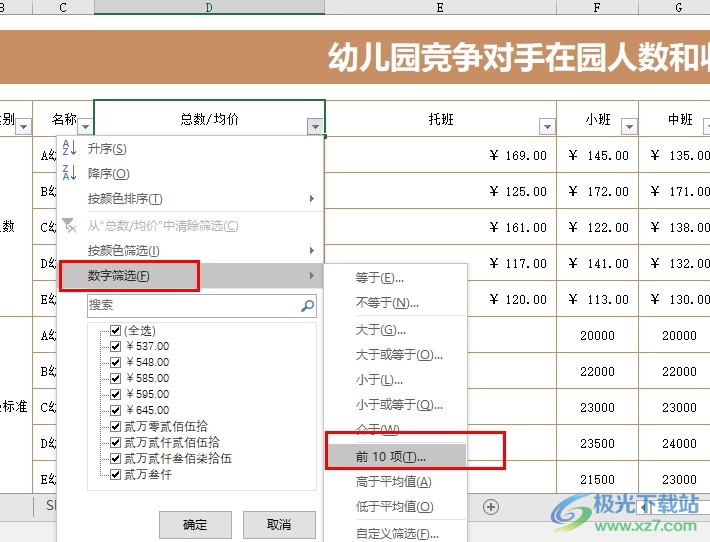The image size is (710, 542).
Task: Select column G header
Action: pyautogui.click(x=675, y=7)
